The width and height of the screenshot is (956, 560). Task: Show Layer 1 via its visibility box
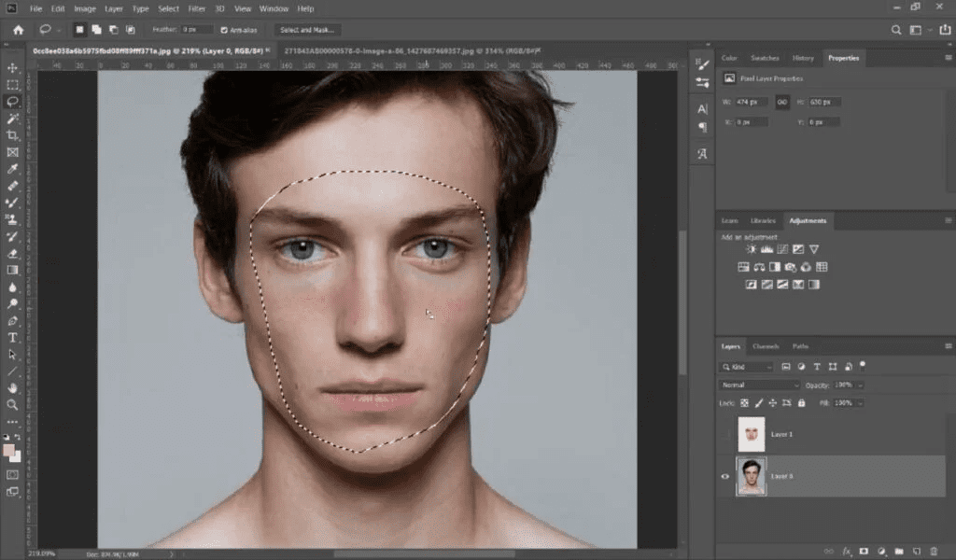[x=725, y=434]
